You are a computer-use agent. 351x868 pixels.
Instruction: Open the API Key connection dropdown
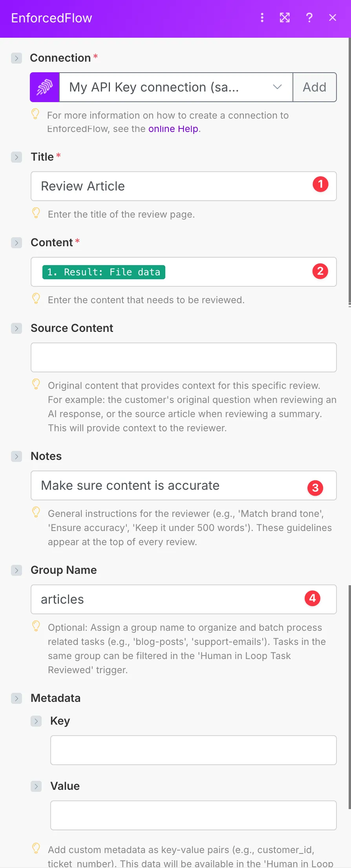pyautogui.click(x=176, y=87)
